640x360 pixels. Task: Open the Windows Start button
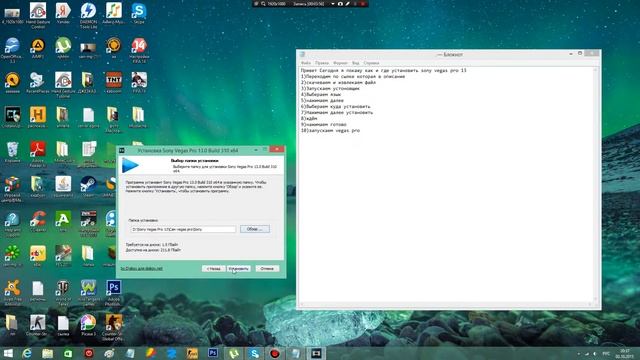(8, 353)
